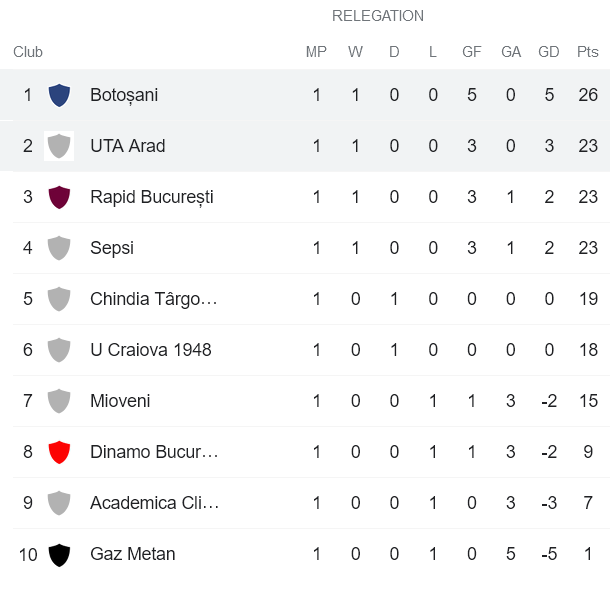Click the black Gaz Metan crest
The width and height of the screenshot is (610, 595).
[59, 554]
